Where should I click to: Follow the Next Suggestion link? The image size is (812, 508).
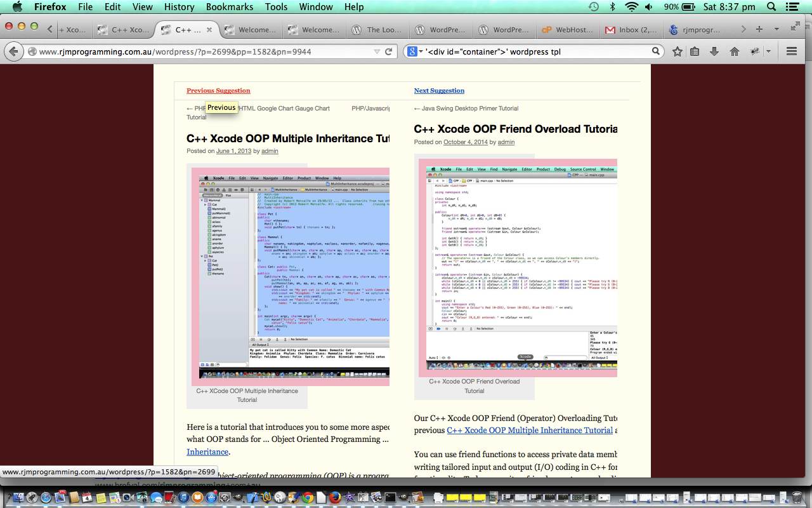pos(439,91)
